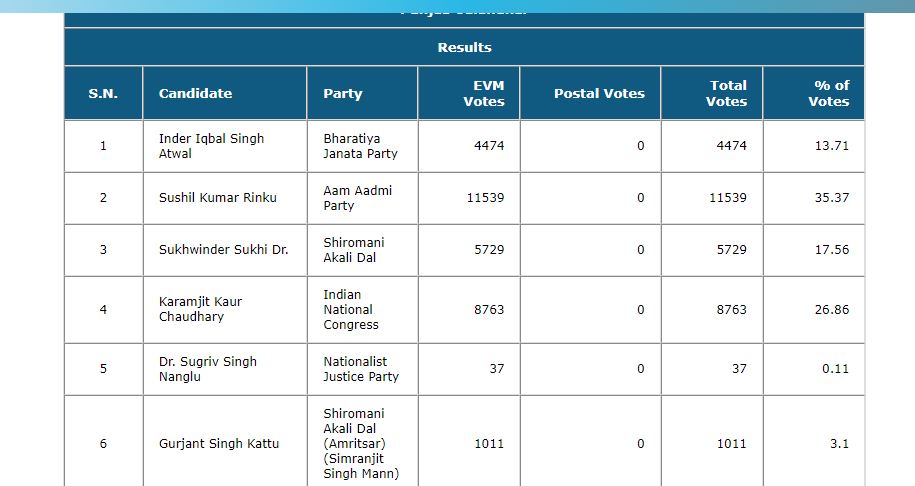Click the Candidate column header

pos(195,93)
